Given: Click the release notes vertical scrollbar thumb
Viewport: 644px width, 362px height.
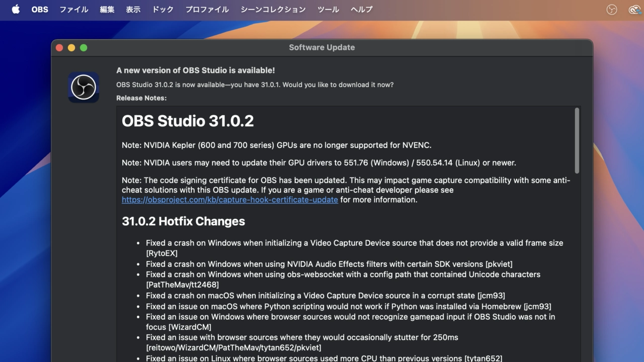Looking at the screenshot, I should point(577,141).
